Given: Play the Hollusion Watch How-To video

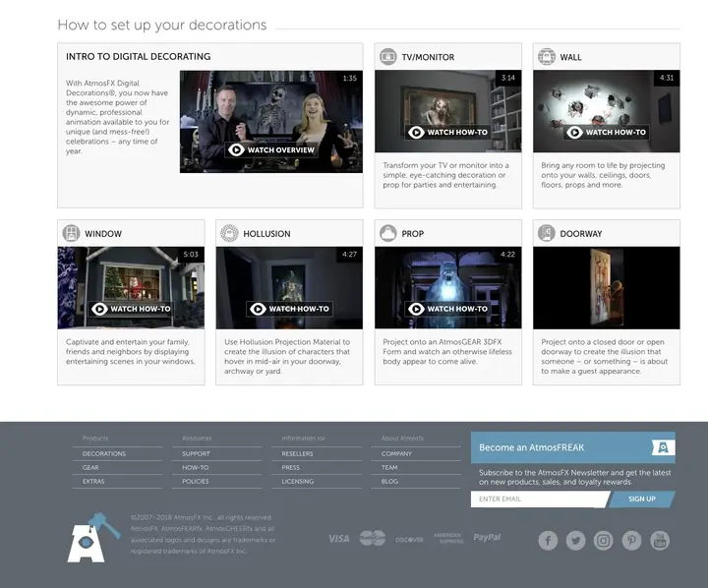Looking at the screenshot, I should (x=289, y=309).
